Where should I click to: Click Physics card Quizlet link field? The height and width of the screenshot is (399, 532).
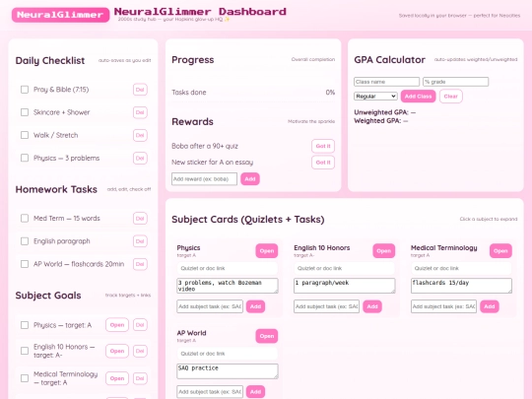[x=227, y=268]
